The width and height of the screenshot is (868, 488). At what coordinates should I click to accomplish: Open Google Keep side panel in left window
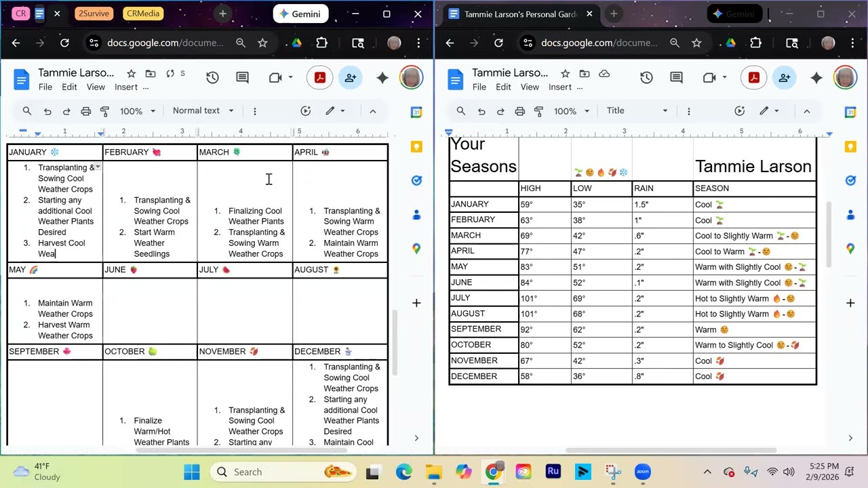pos(416,146)
